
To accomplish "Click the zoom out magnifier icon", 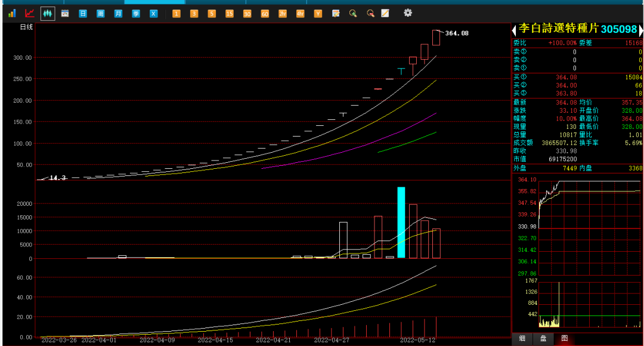I will click(370, 14).
